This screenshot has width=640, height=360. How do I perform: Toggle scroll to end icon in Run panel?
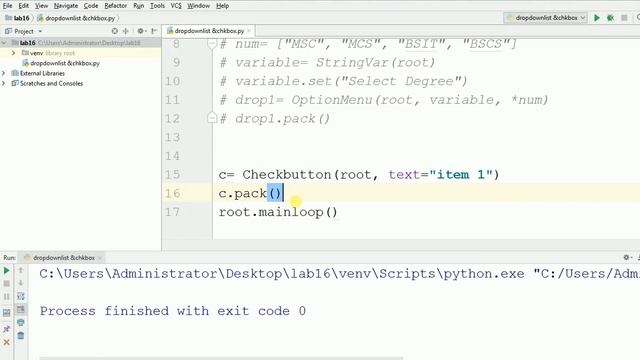21,309
